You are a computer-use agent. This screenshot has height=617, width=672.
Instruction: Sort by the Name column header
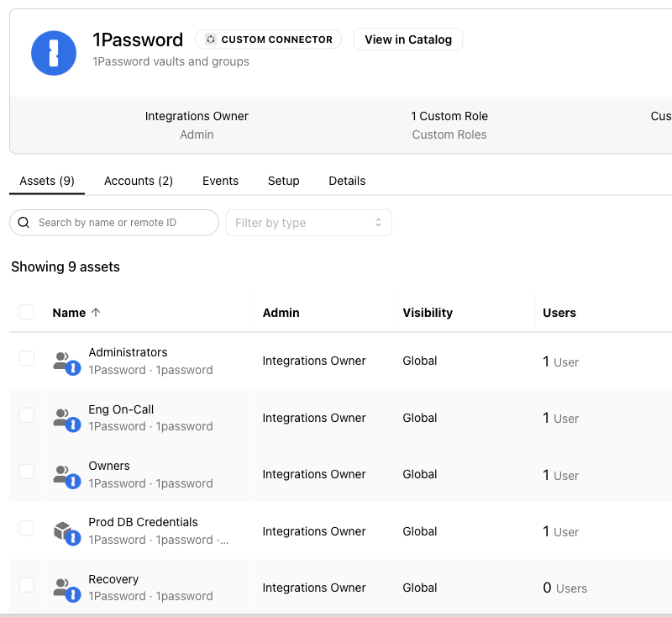coord(69,313)
